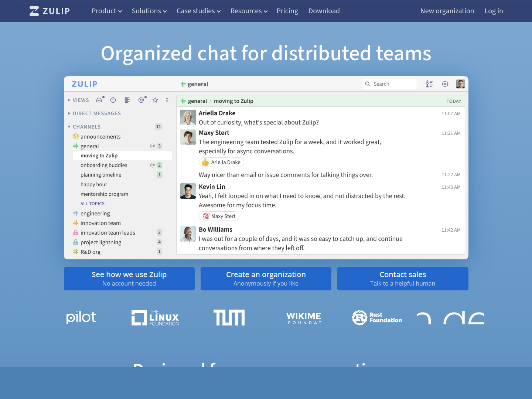
Task: Click the Linux Foundation logo
Action: pos(155,318)
